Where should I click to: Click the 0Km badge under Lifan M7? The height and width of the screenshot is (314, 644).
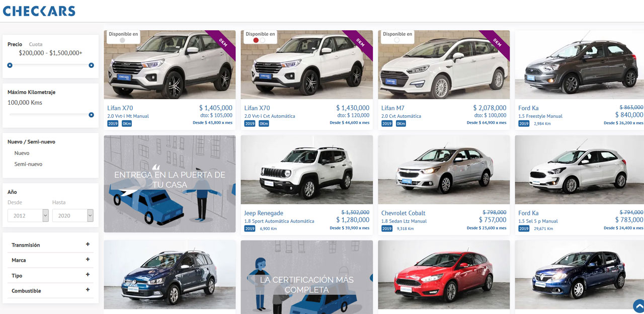click(400, 123)
